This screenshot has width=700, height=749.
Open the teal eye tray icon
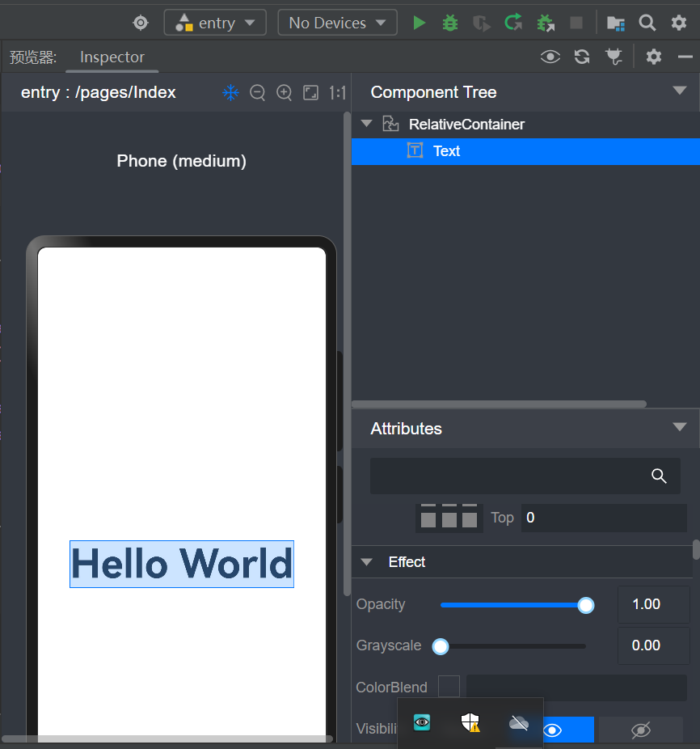(422, 722)
